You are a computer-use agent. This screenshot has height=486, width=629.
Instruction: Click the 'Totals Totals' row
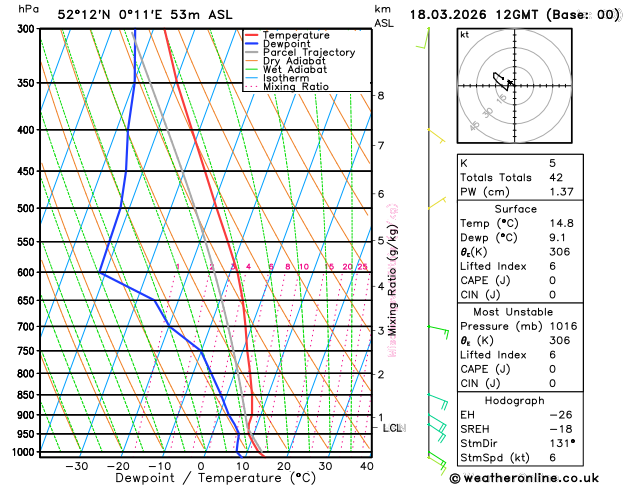click(520, 178)
